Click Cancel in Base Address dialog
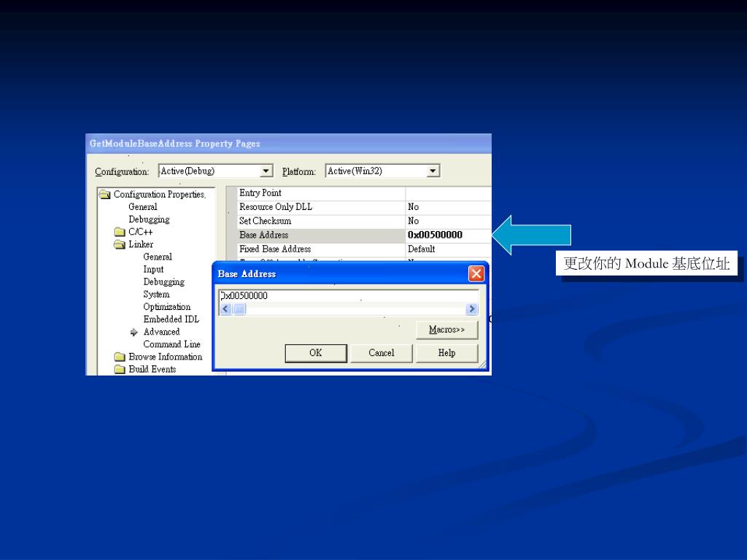 point(381,353)
